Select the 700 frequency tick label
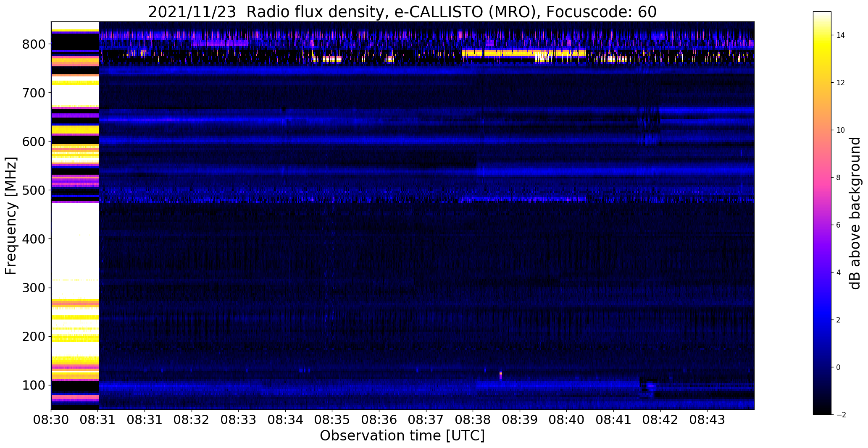 click(33, 93)
